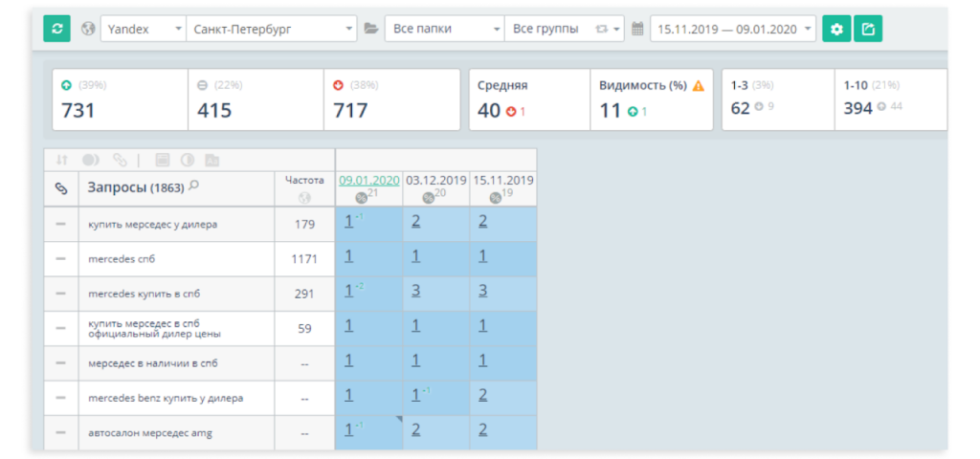
Task: Select the 717 dropped positions card
Action: click(391, 99)
